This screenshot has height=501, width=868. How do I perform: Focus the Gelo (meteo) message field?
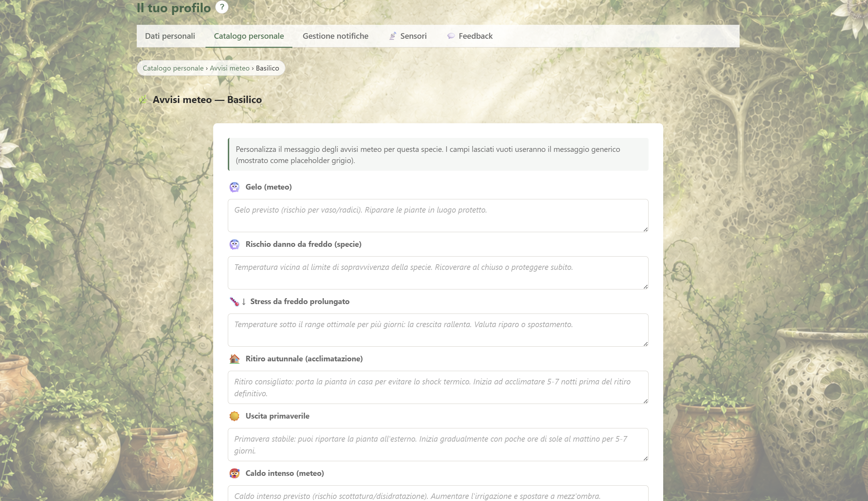[438, 215]
